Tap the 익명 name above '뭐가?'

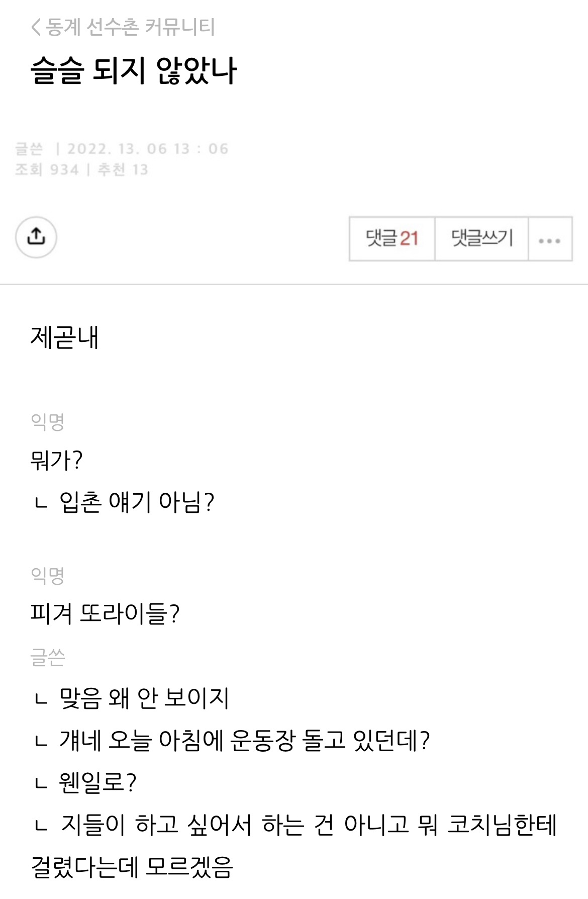(x=48, y=422)
